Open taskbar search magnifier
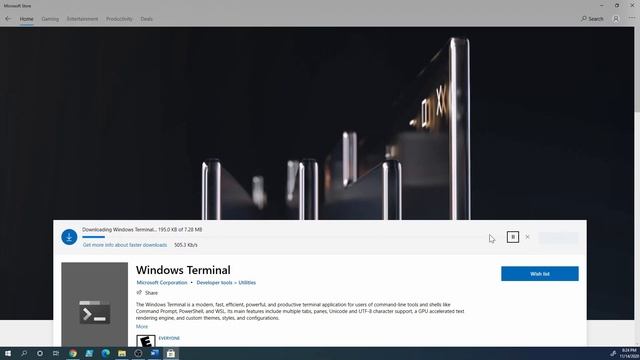This screenshot has height=360, width=640. pyautogui.click(x=24, y=353)
